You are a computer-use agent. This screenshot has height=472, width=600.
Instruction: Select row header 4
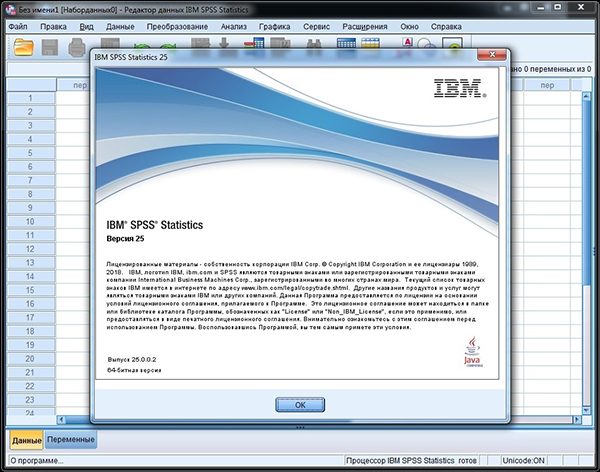coord(31,139)
